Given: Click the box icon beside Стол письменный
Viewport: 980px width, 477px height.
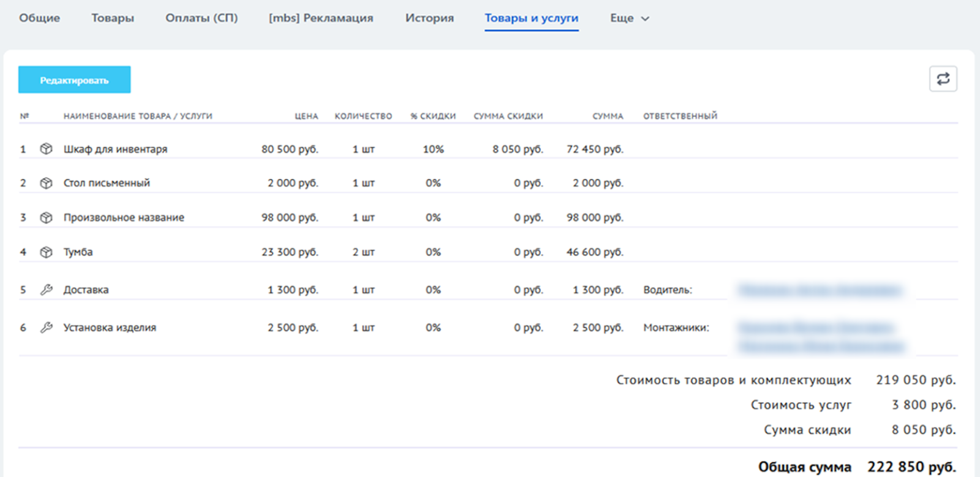Looking at the screenshot, I should tap(46, 183).
